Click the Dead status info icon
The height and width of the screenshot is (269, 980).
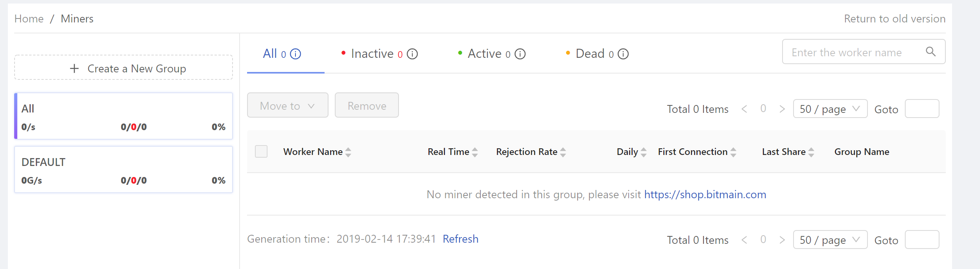pyautogui.click(x=623, y=54)
